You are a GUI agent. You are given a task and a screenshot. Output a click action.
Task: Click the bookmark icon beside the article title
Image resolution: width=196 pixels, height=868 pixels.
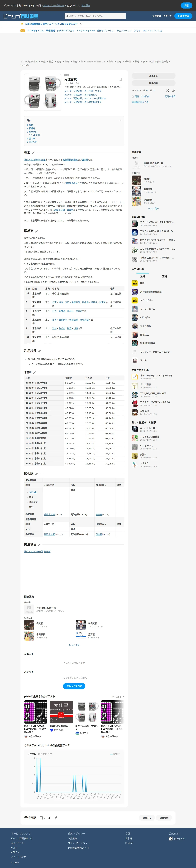[x=120, y=80]
